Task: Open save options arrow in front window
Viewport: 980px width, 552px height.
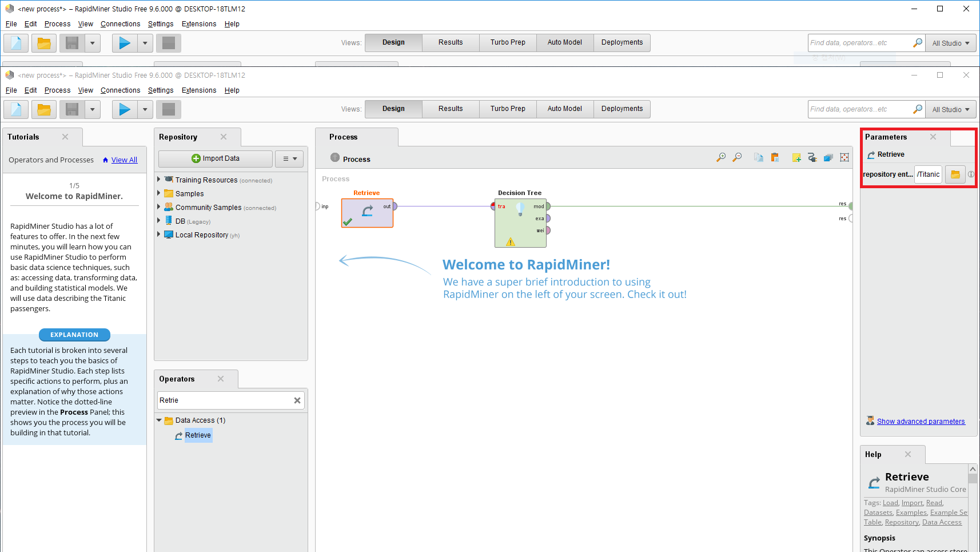Action: pos(93,109)
